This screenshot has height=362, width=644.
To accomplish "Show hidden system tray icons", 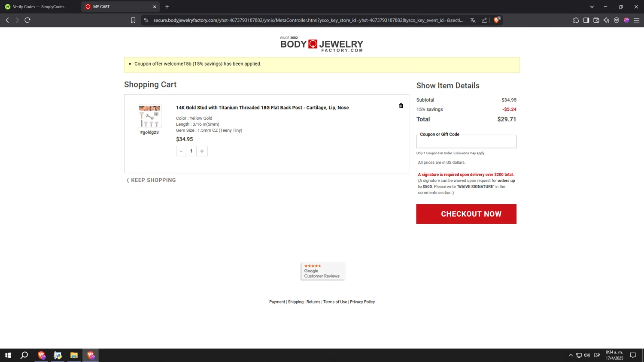I will pyautogui.click(x=571, y=355).
